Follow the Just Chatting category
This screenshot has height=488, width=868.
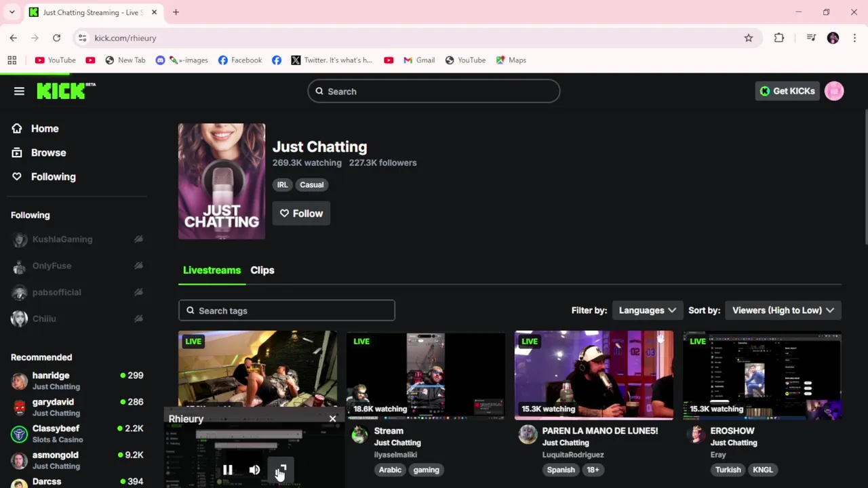pyautogui.click(x=301, y=213)
